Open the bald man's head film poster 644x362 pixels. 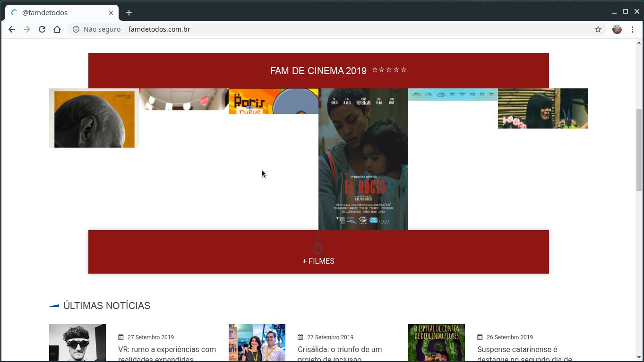point(94,118)
